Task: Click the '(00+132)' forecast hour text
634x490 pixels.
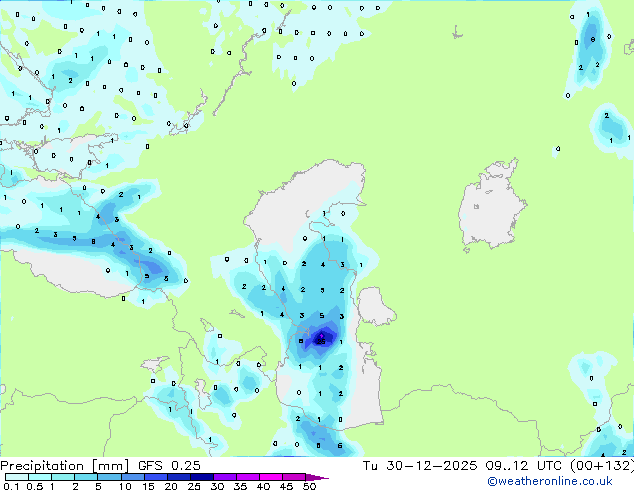Action: tap(602, 466)
